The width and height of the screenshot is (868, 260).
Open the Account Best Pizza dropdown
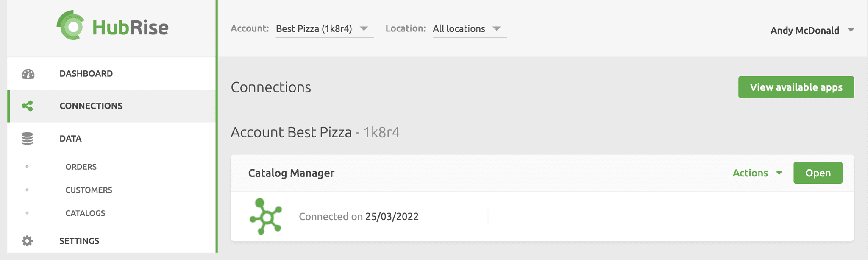324,28
